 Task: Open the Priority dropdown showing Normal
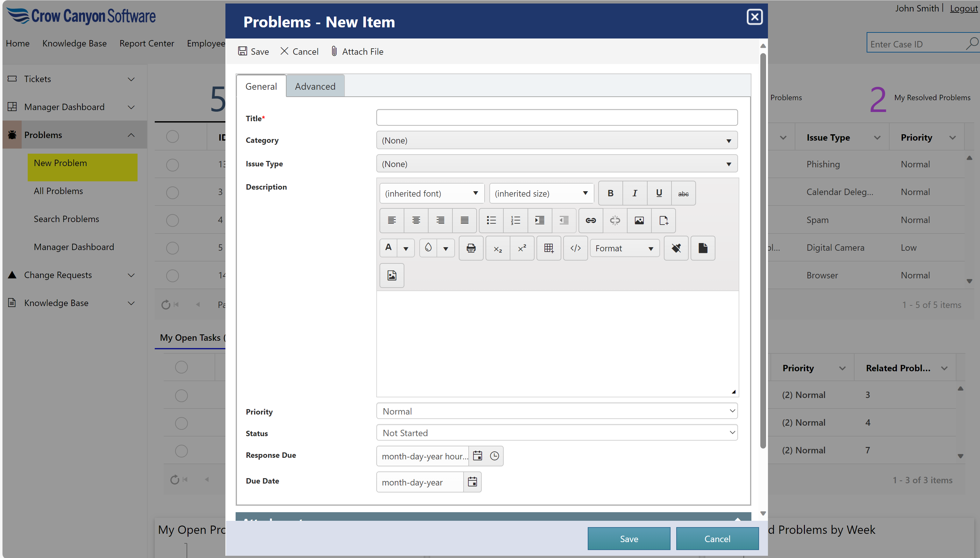[557, 411]
